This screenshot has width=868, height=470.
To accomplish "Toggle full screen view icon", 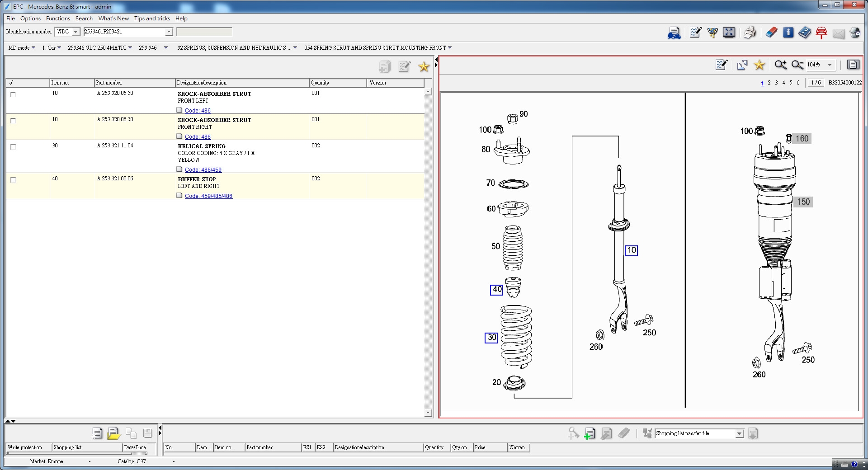I will [x=729, y=33].
